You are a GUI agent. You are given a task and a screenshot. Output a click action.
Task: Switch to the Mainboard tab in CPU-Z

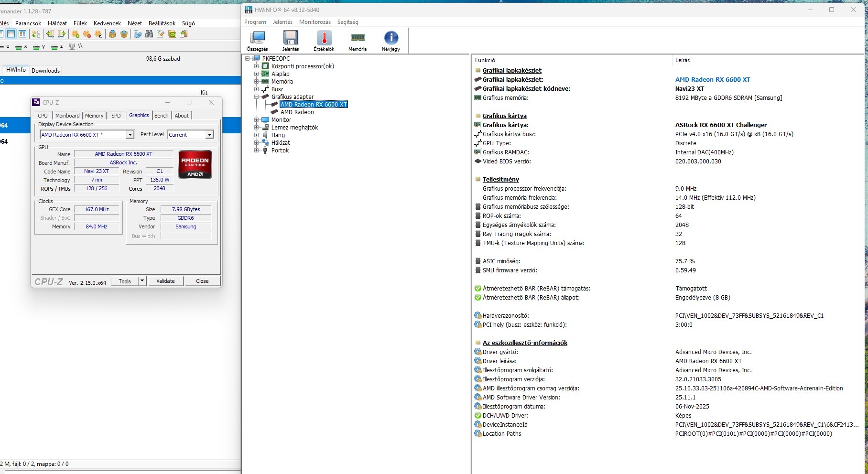click(67, 116)
